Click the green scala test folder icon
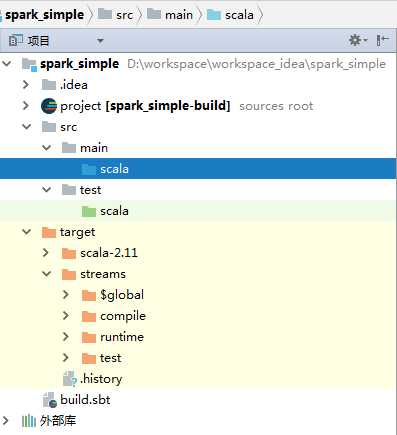 (x=89, y=211)
